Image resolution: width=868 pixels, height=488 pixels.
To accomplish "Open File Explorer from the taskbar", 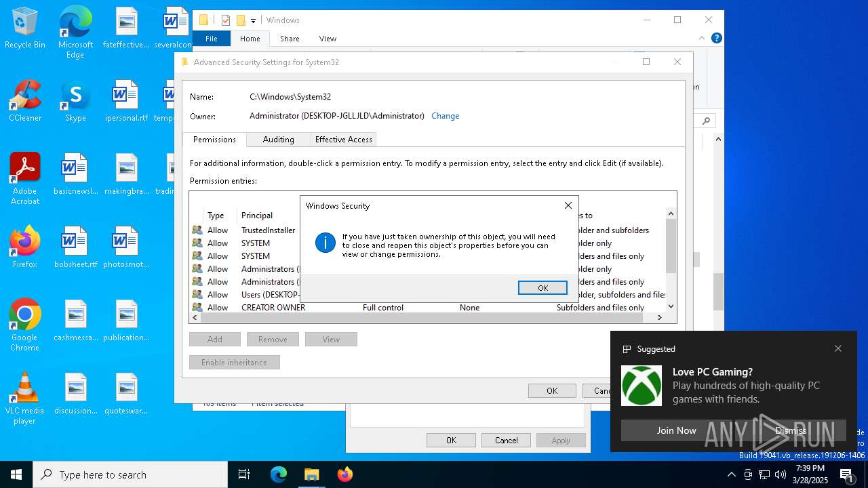I will tap(311, 474).
